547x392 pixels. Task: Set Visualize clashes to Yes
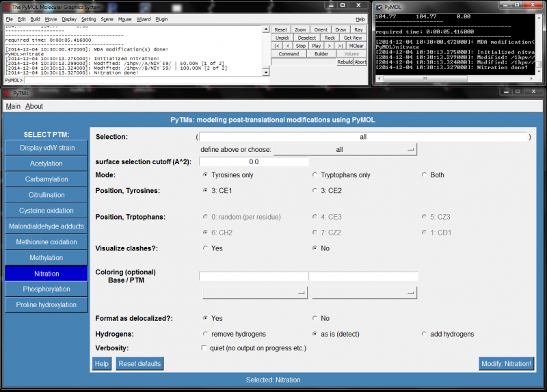tap(206, 248)
